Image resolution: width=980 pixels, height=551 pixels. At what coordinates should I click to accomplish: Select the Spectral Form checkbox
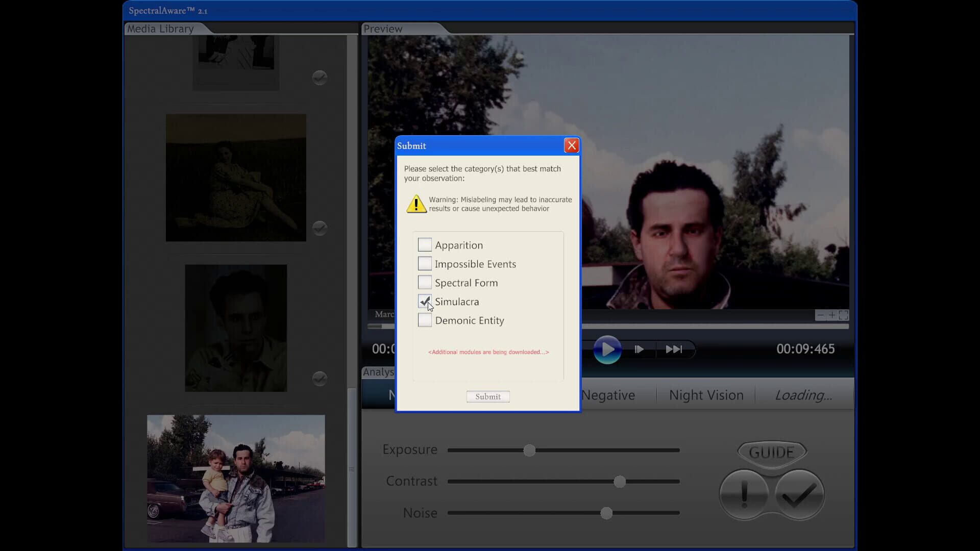point(425,282)
